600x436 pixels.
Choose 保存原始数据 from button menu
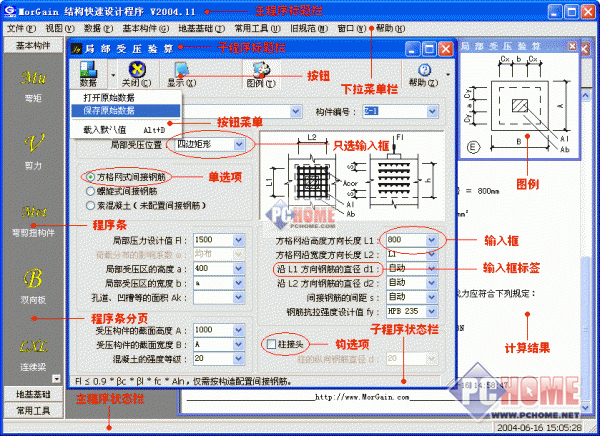126,111
